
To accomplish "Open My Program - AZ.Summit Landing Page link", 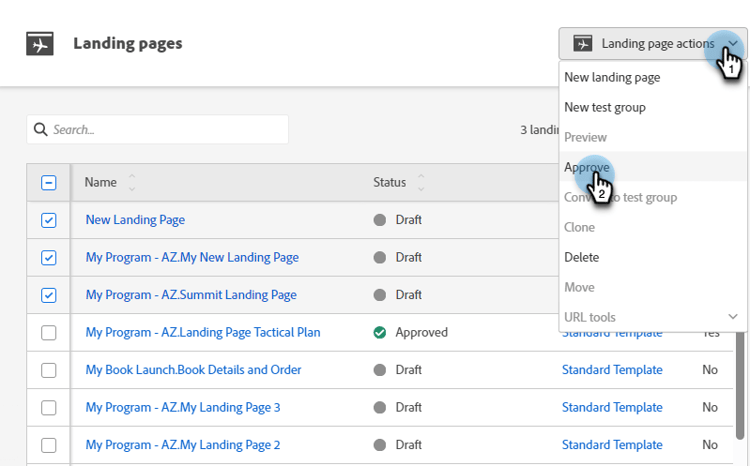I will (x=191, y=295).
